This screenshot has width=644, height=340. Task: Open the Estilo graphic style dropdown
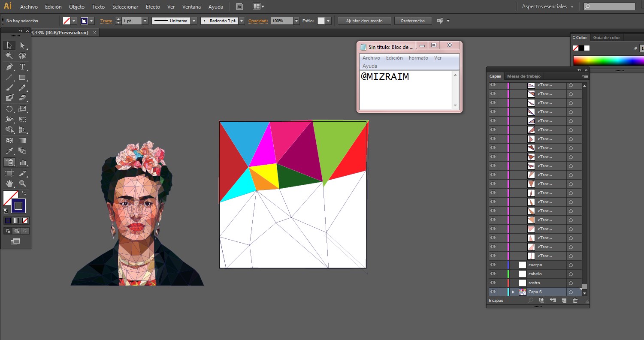point(328,21)
